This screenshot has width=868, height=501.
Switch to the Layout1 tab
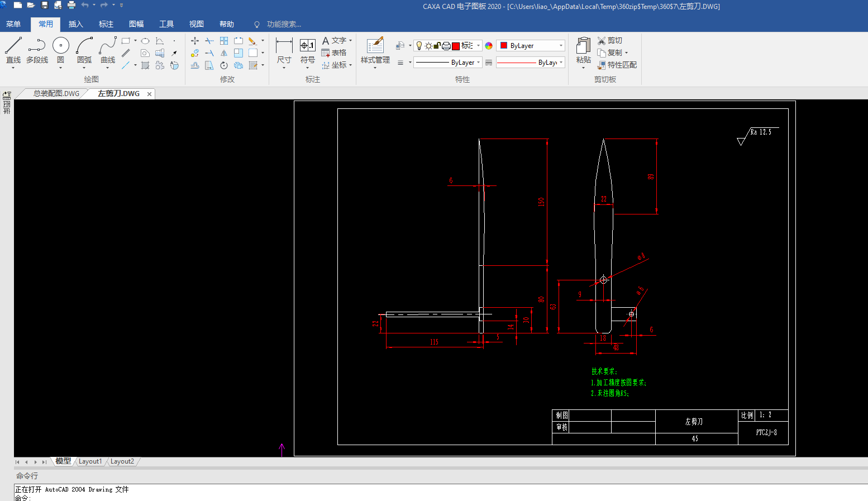pyautogui.click(x=90, y=461)
